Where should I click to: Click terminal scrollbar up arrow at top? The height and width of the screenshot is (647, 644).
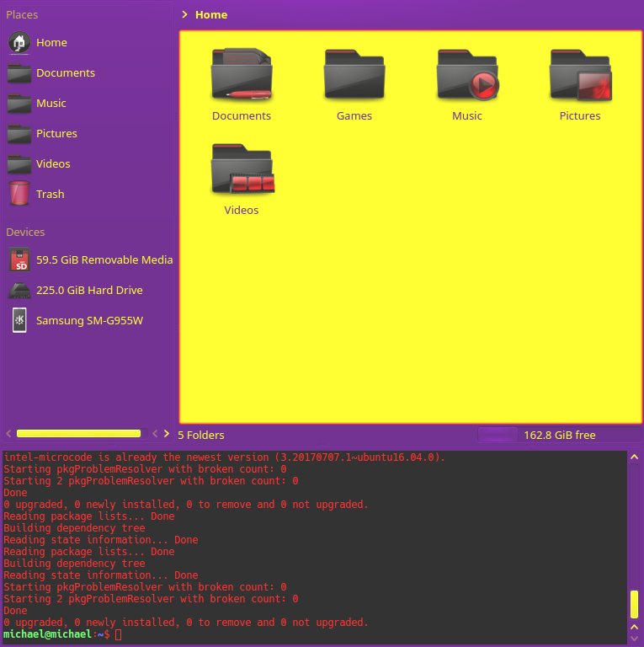pyautogui.click(x=634, y=457)
